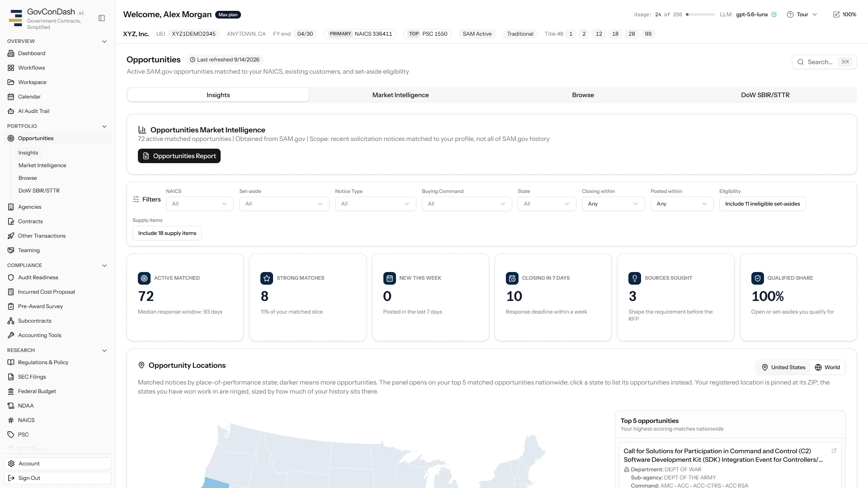The width and height of the screenshot is (868, 488).
Task: Open the Set-aside filter dropdown
Action: (284, 204)
